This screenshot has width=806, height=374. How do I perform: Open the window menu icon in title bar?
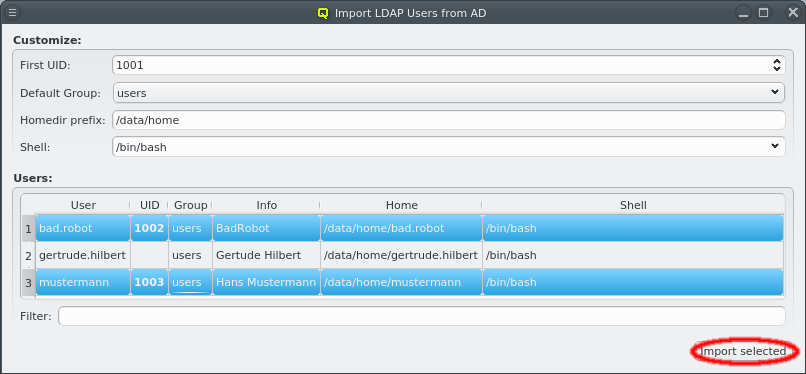13,13
